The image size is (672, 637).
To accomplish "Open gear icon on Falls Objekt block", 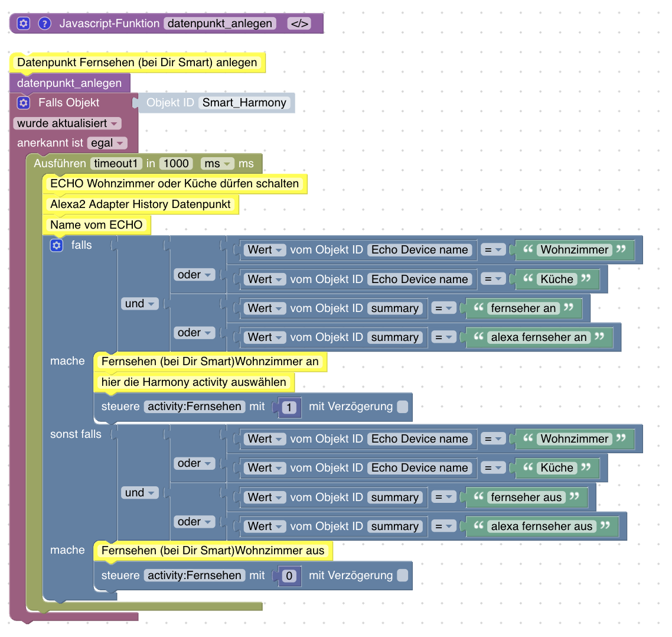I will point(24,102).
